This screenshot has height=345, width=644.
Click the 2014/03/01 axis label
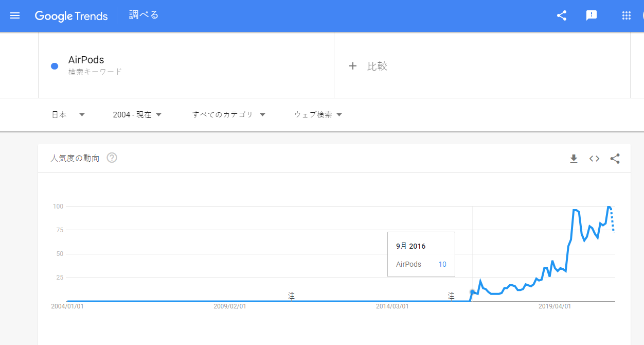[392, 306]
